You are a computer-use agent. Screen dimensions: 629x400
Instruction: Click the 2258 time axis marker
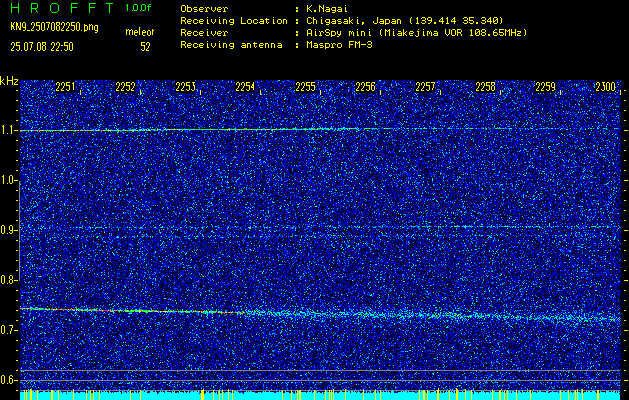tap(485, 87)
